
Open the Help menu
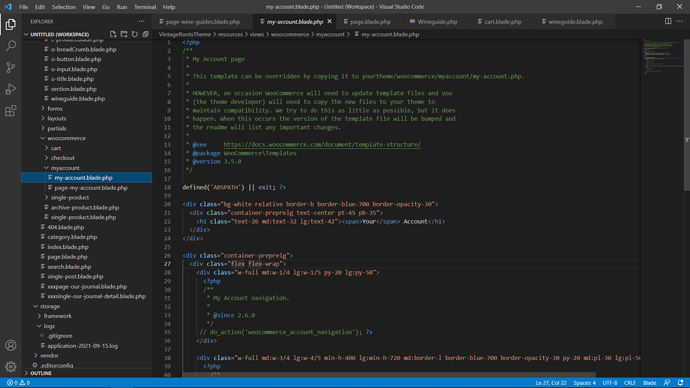(169, 7)
